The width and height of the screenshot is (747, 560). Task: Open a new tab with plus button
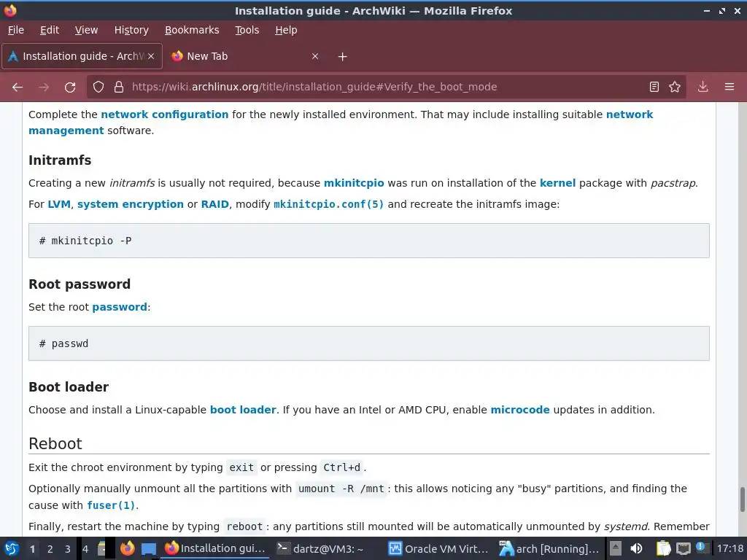(343, 57)
